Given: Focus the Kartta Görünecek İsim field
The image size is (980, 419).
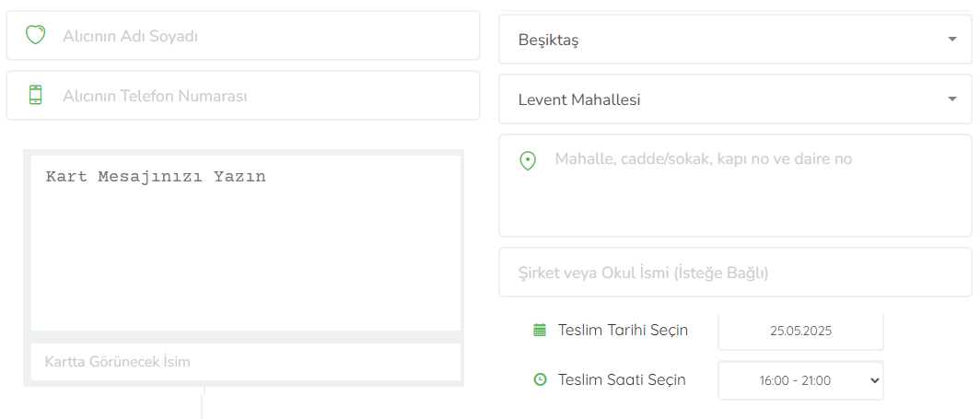Looking at the screenshot, I should pos(246,362).
